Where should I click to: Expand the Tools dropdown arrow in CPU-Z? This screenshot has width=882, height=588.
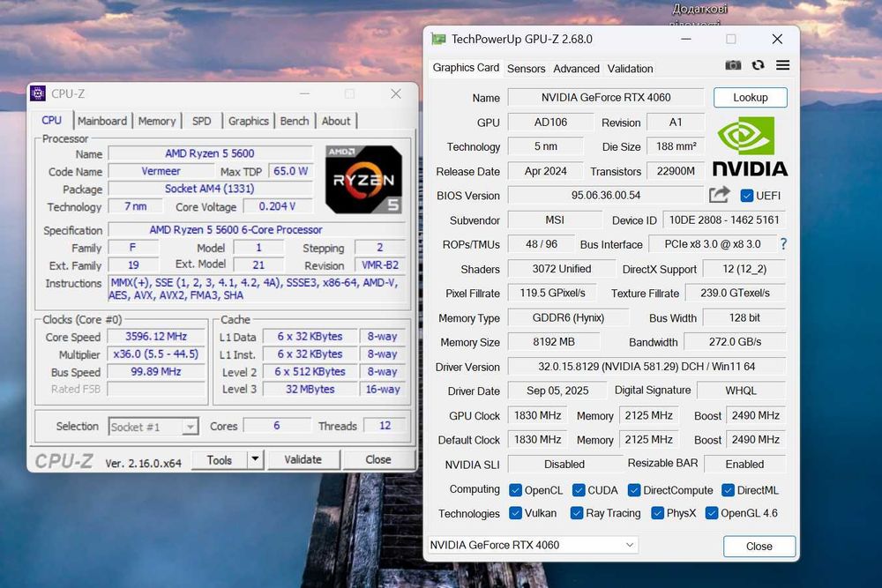(255, 459)
